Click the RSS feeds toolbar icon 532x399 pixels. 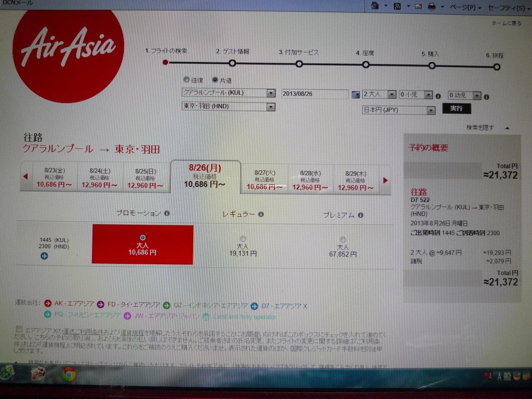(397, 6)
